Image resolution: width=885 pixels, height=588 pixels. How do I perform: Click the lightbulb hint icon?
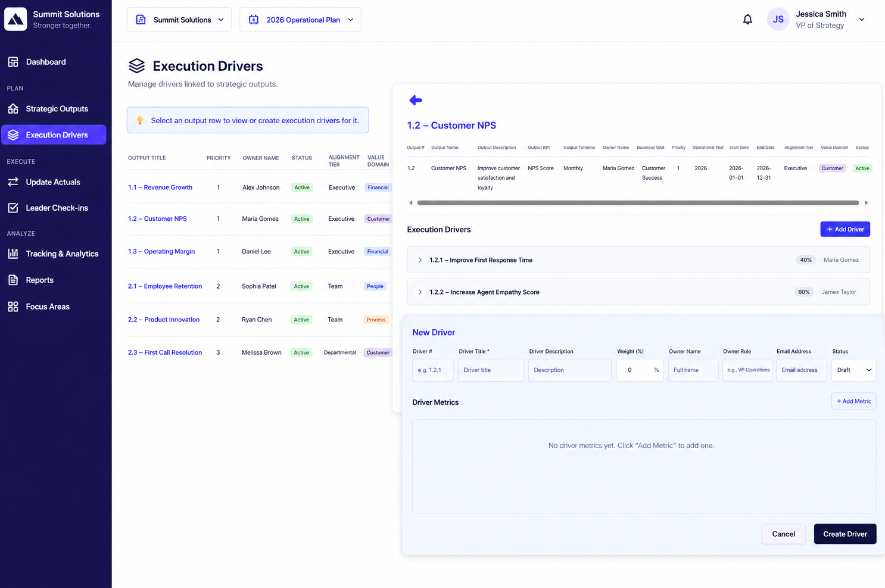(140, 120)
